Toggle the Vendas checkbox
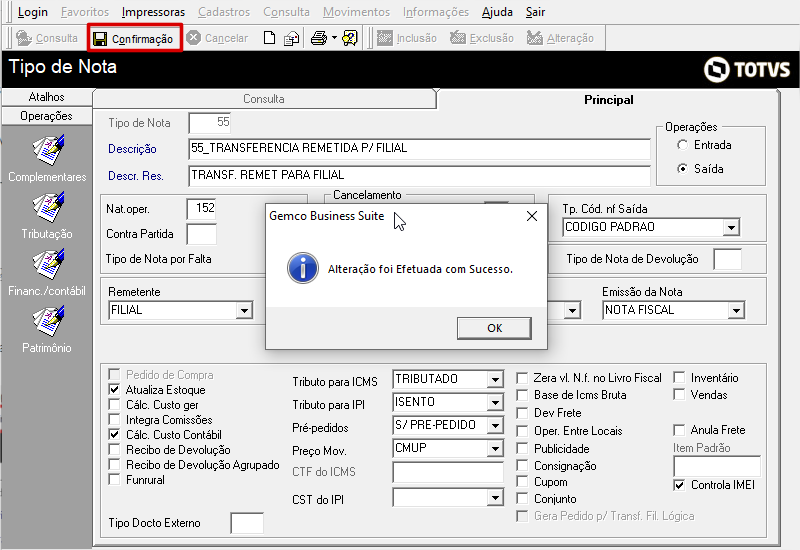The width and height of the screenshot is (800, 550). 679,394
